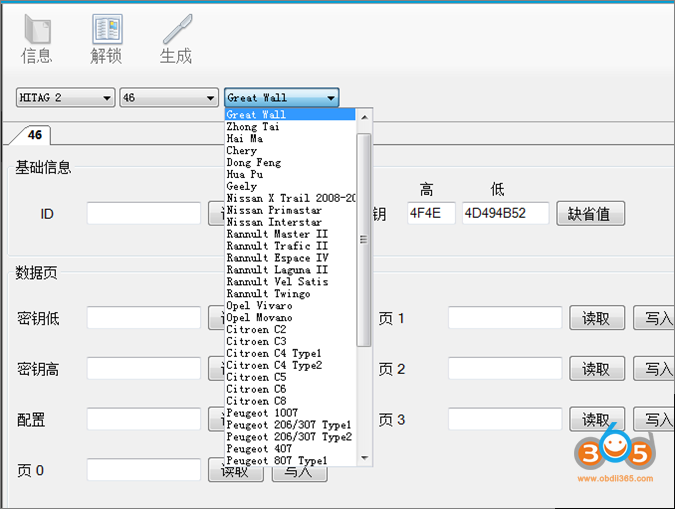Choose Dong Feng in the list
The image size is (675, 509).
click(x=290, y=162)
